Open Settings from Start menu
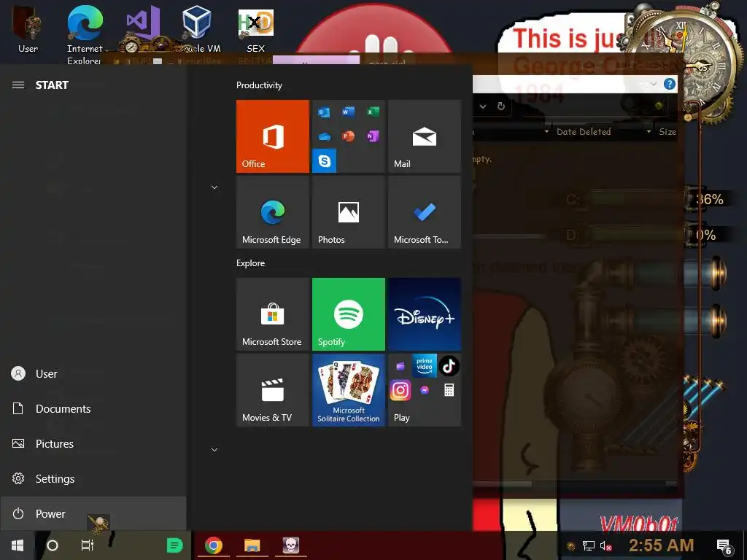Viewport: 747px width, 560px height. [x=93, y=478]
